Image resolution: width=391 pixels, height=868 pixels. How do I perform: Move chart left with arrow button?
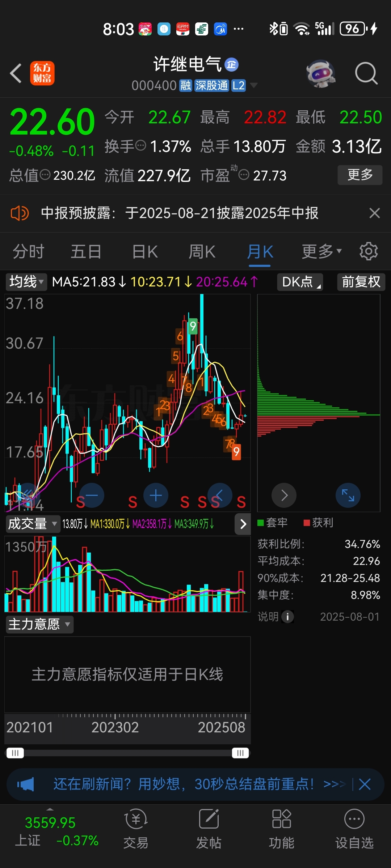click(x=219, y=495)
